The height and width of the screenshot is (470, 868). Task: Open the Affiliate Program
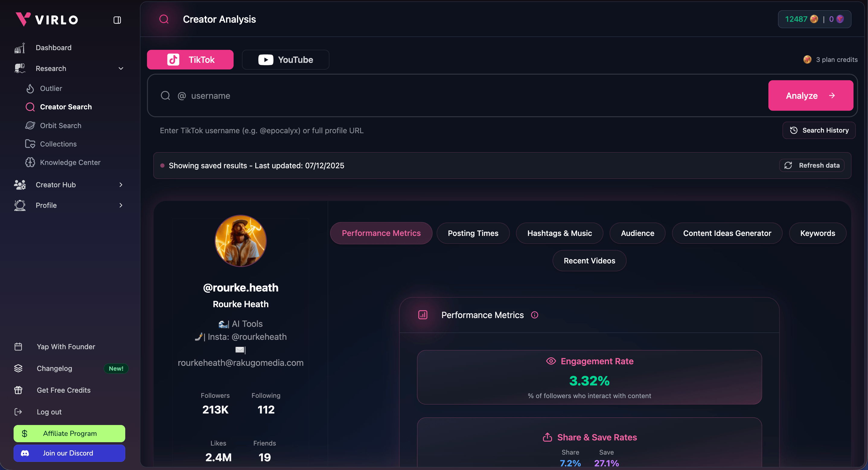tap(69, 433)
